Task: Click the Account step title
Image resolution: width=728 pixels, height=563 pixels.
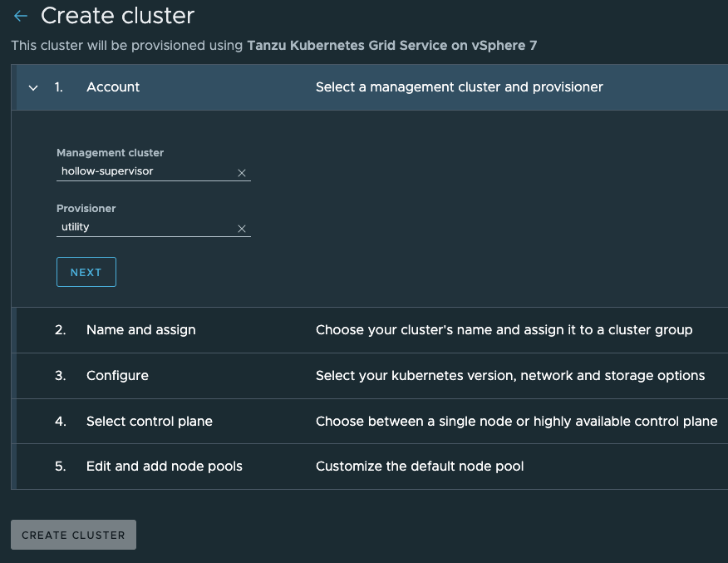Action: (x=113, y=87)
